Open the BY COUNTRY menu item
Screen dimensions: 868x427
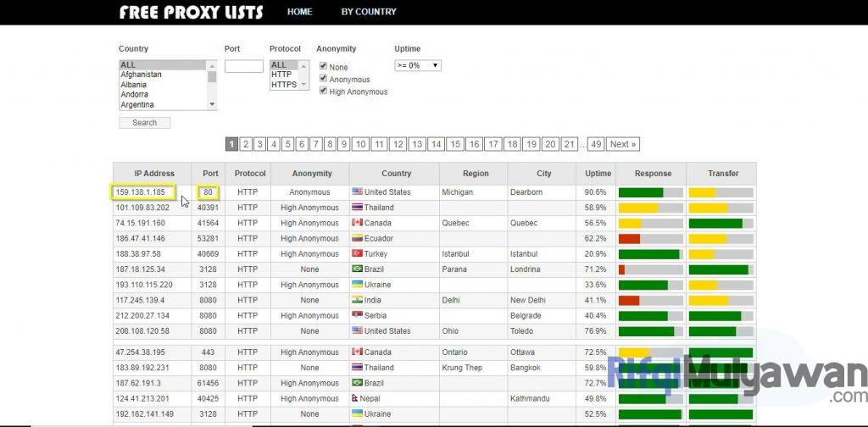(369, 12)
